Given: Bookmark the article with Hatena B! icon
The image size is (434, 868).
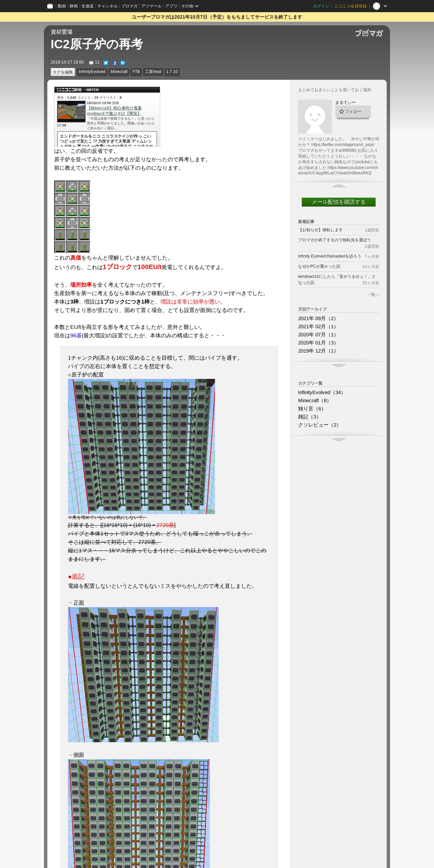Looking at the screenshot, I should 123,63.
